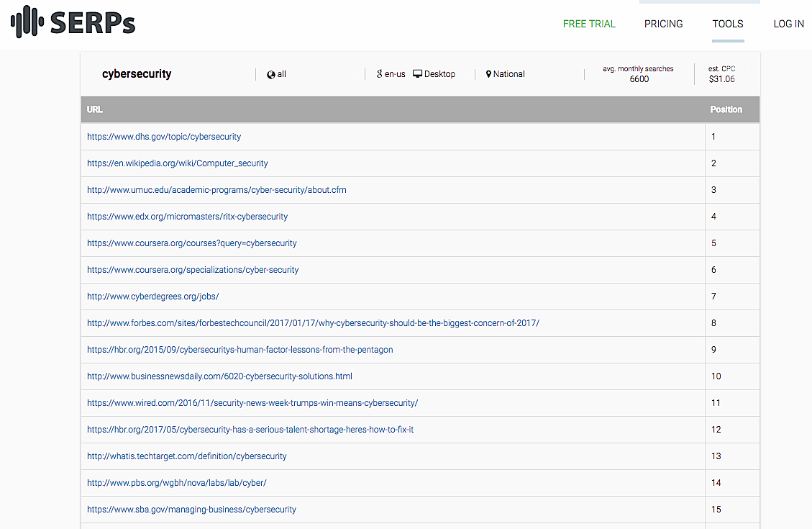
Task: Open the coursera.org specializations cyber-security link
Action: (193, 270)
